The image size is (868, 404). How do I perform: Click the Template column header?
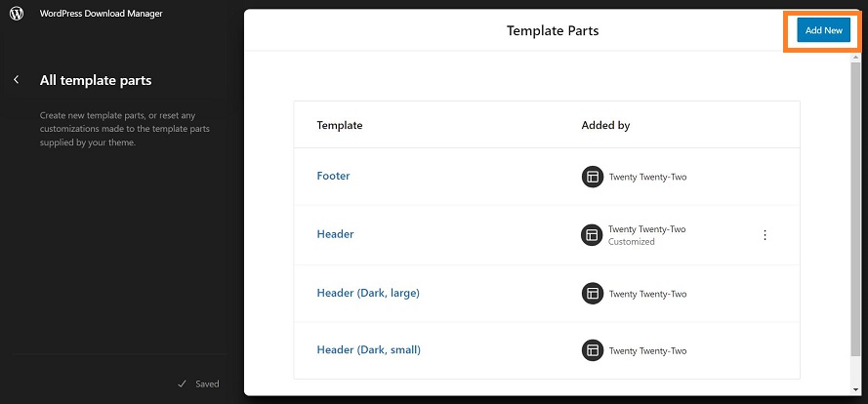(340, 125)
